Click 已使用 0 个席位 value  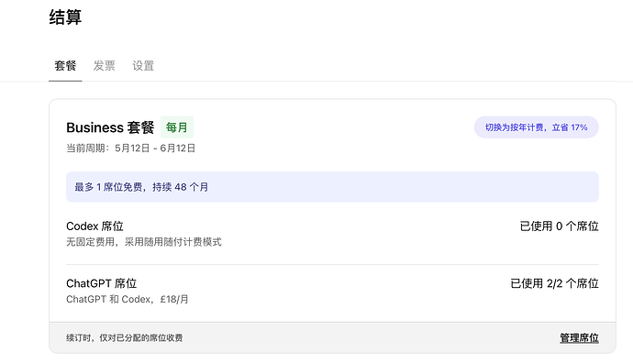pyautogui.click(x=559, y=226)
